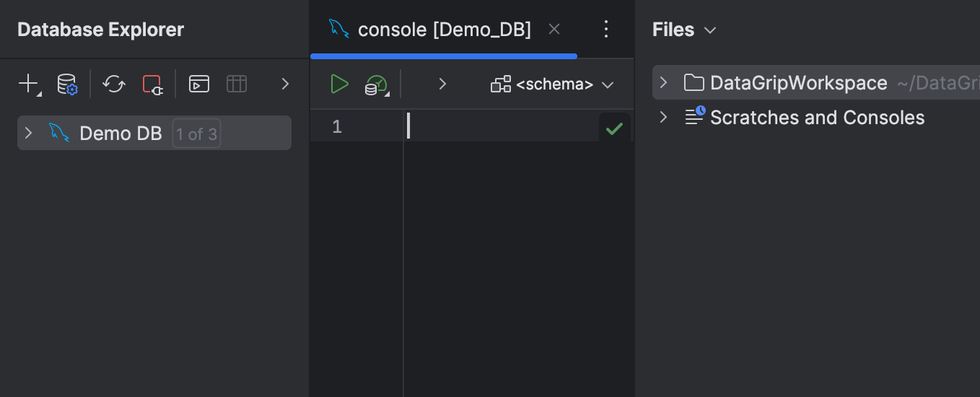Viewport: 980px width, 397px height.
Task: Click the green Execute run button
Action: [339, 84]
